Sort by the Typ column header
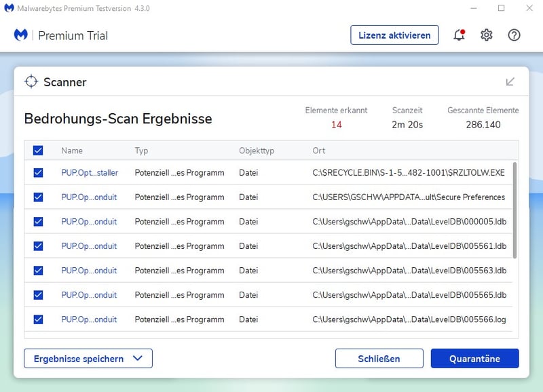This screenshot has height=392, width=543. 141,151
